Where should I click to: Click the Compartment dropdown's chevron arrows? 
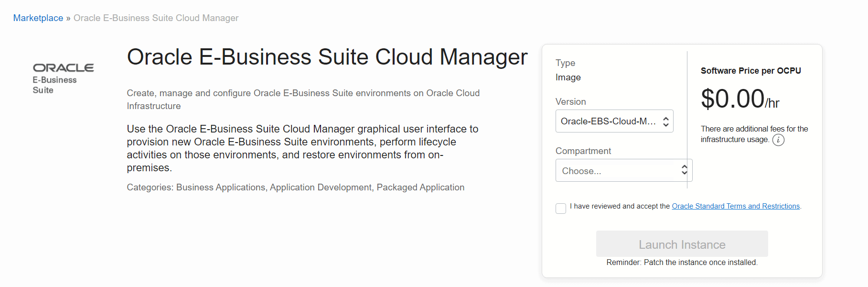pyautogui.click(x=684, y=170)
